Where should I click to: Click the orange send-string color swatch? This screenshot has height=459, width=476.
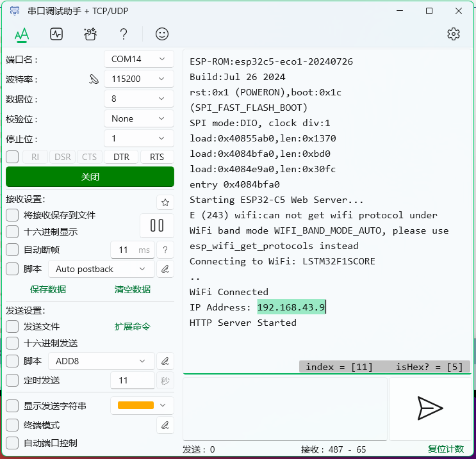pyautogui.click(x=136, y=405)
